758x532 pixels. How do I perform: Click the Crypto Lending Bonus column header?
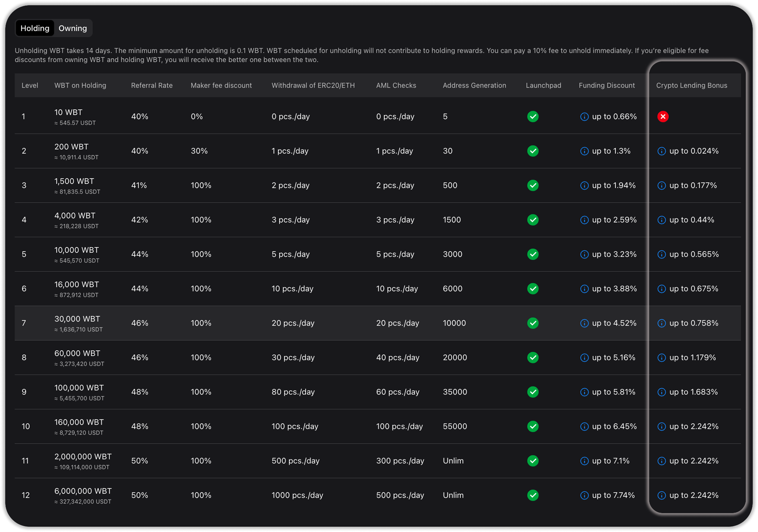[x=691, y=86]
